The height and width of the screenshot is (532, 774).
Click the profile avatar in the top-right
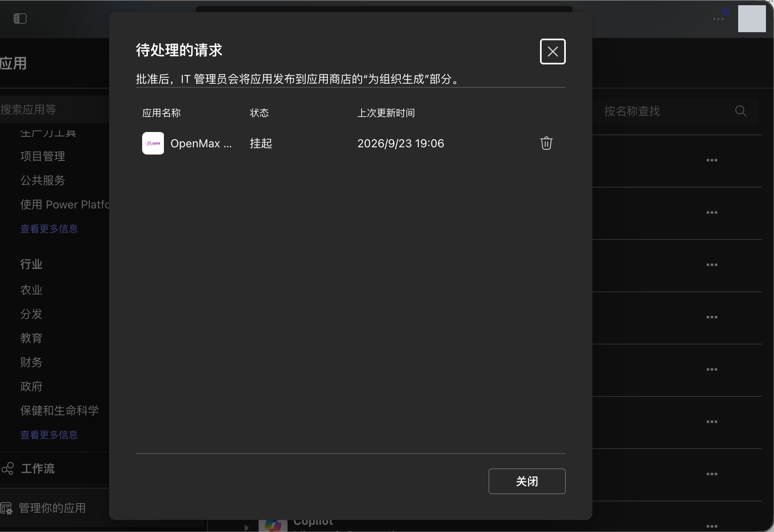pos(752,19)
